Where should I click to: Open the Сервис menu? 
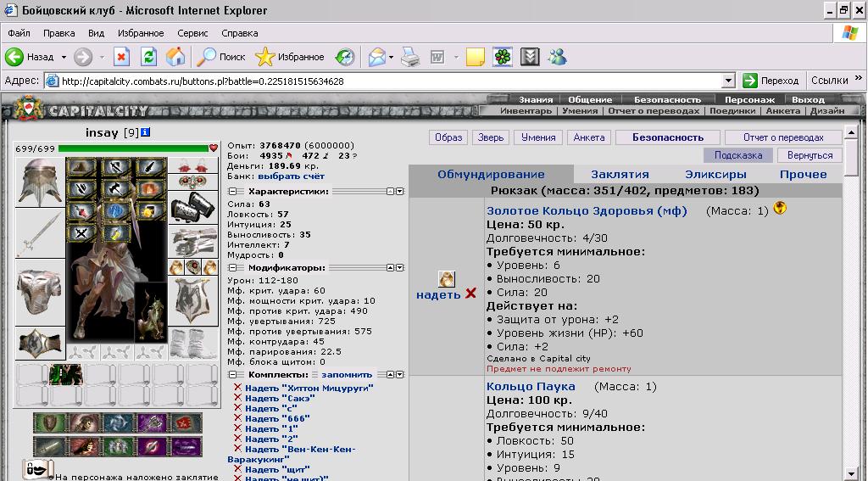(x=192, y=33)
